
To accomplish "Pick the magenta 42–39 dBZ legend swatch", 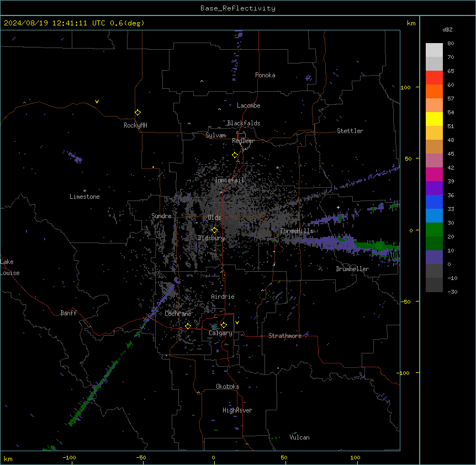I will coord(434,174).
